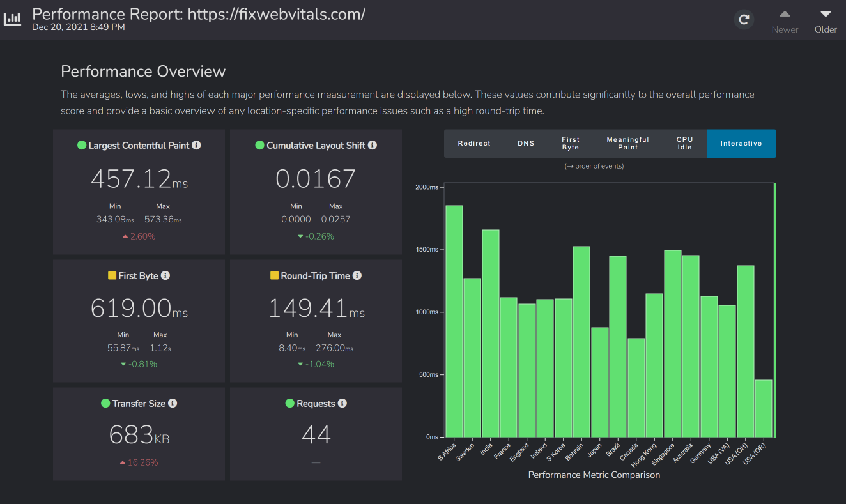Open Transfer Size info icon
The image size is (846, 504).
pos(173,403)
